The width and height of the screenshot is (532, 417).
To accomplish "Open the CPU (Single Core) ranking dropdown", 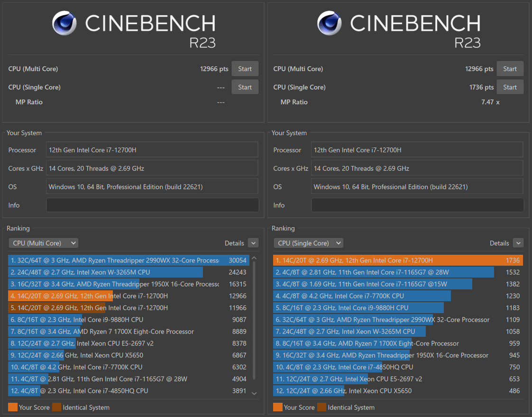I will point(308,243).
